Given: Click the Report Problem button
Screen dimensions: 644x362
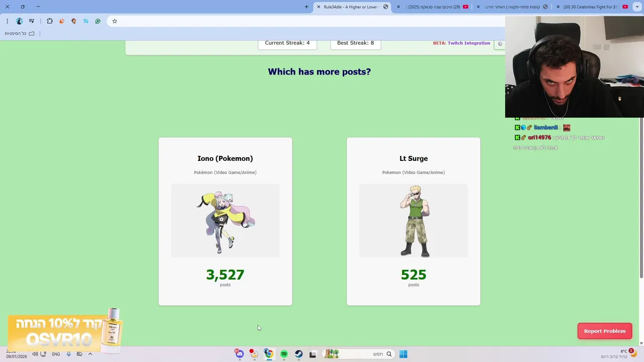Looking at the screenshot, I should click(x=605, y=331).
